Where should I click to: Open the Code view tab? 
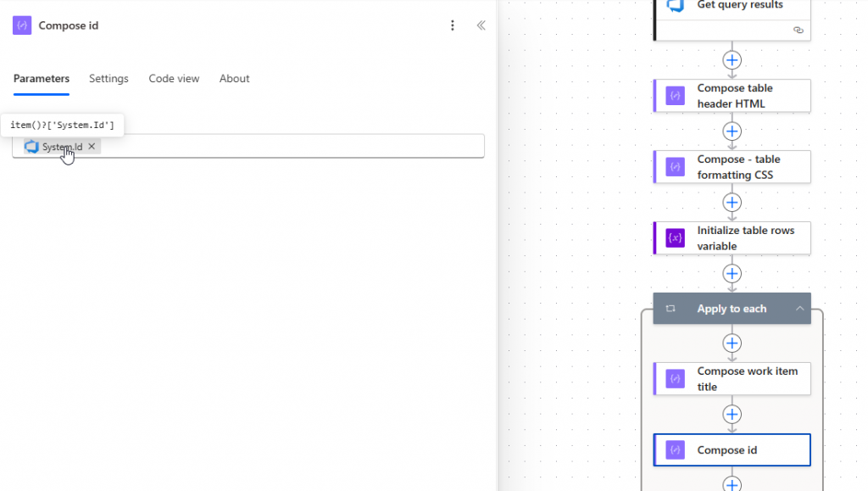(174, 79)
